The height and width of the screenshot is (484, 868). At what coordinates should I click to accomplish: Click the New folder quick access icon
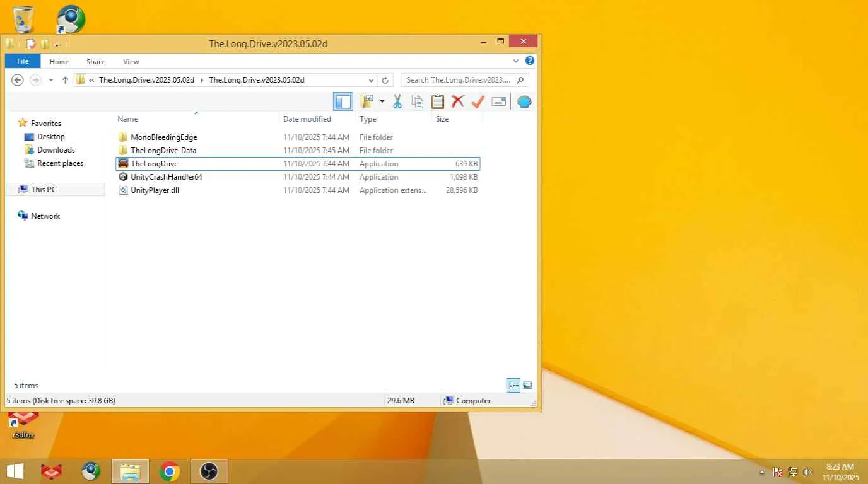(x=44, y=44)
